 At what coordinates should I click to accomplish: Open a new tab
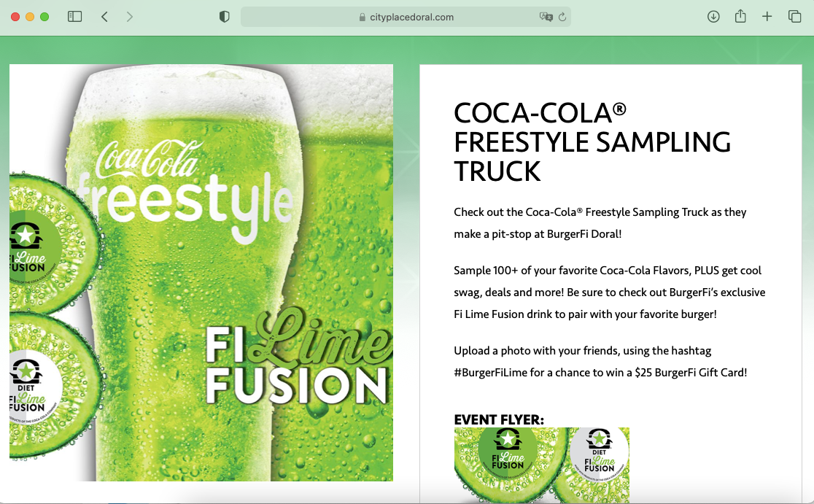[767, 17]
